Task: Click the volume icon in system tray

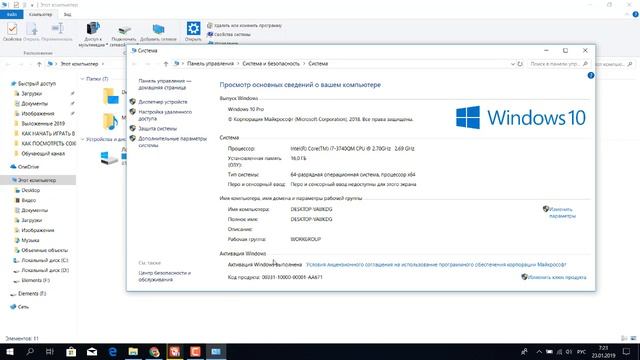Action: coord(569,351)
